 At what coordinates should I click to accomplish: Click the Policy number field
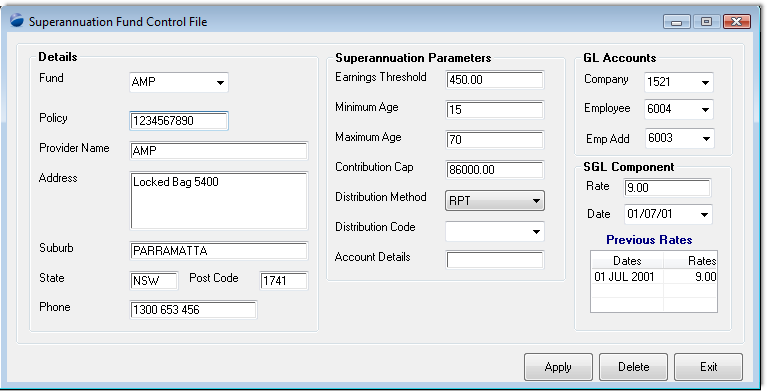[x=179, y=121]
